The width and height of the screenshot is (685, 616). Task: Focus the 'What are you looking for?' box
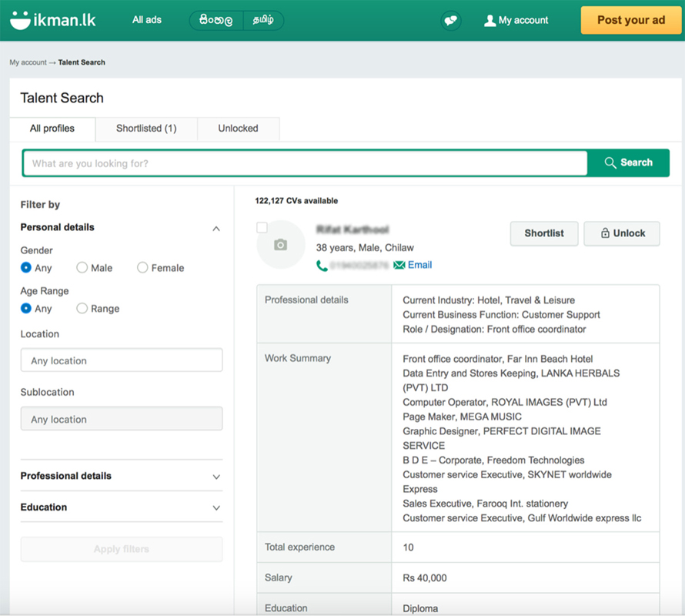(x=305, y=163)
